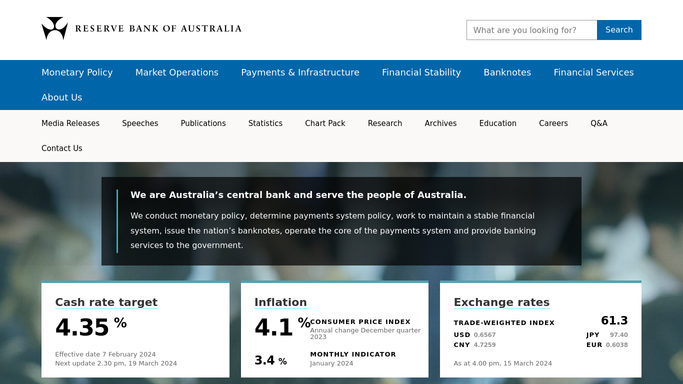Click the Search button
Image resolution: width=683 pixels, height=384 pixels.
[x=619, y=30]
